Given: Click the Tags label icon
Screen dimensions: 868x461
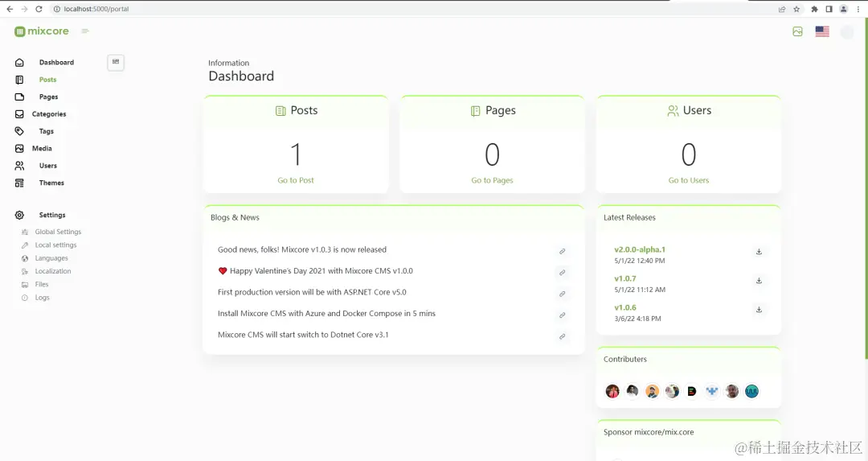Looking at the screenshot, I should pos(19,131).
